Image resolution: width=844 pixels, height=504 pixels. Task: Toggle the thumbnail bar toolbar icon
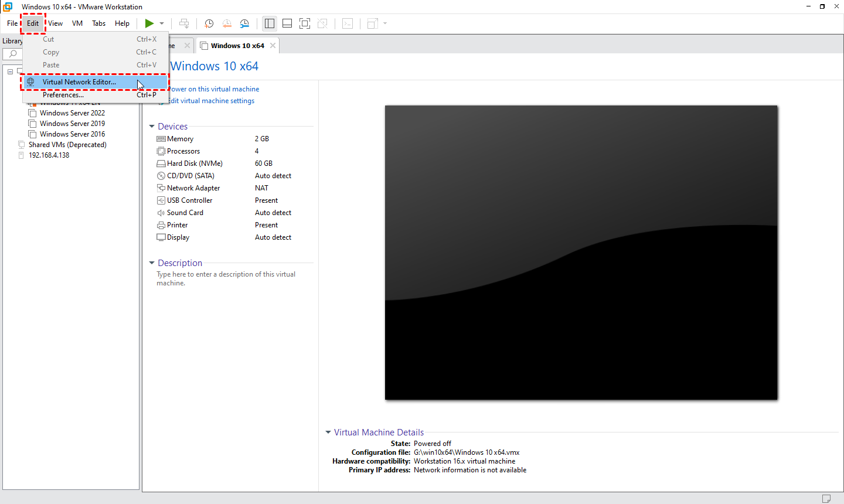tap(287, 23)
